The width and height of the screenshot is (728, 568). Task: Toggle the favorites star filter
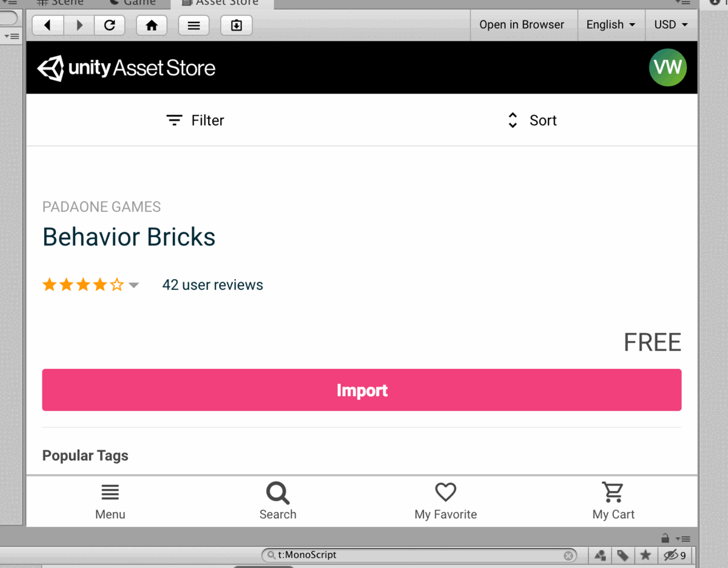coord(645,555)
